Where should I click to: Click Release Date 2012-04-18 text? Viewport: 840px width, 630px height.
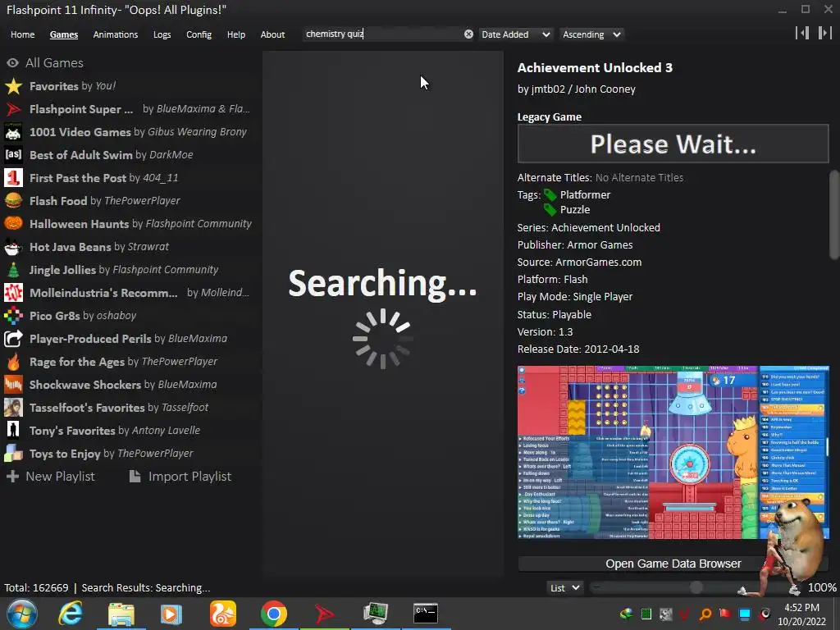tap(578, 349)
